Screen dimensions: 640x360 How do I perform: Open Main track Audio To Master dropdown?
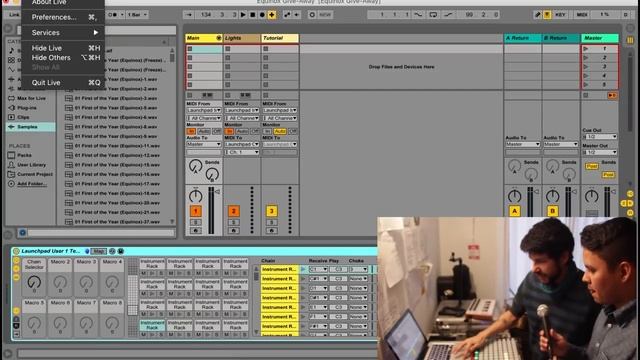[x=204, y=144]
